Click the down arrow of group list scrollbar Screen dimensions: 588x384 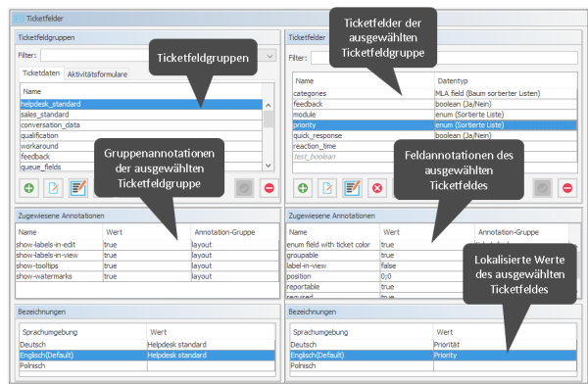click(x=269, y=166)
